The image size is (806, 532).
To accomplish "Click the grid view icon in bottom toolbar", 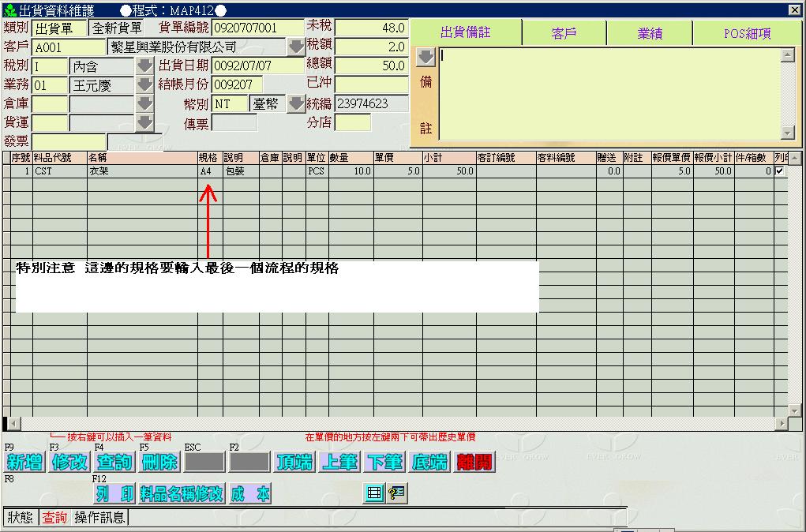I will coord(374,493).
